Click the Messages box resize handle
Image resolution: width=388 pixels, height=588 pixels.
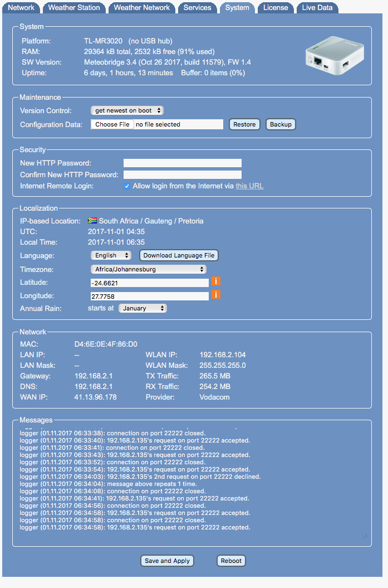[x=365, y=536]
